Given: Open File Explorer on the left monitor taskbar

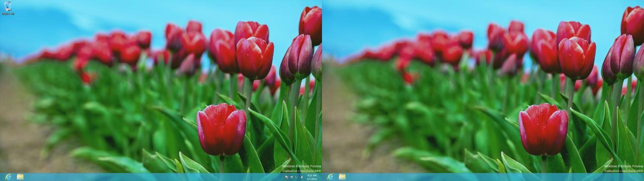Looking at the screenshot, I should pyautogui.click(x=20, y=177).
